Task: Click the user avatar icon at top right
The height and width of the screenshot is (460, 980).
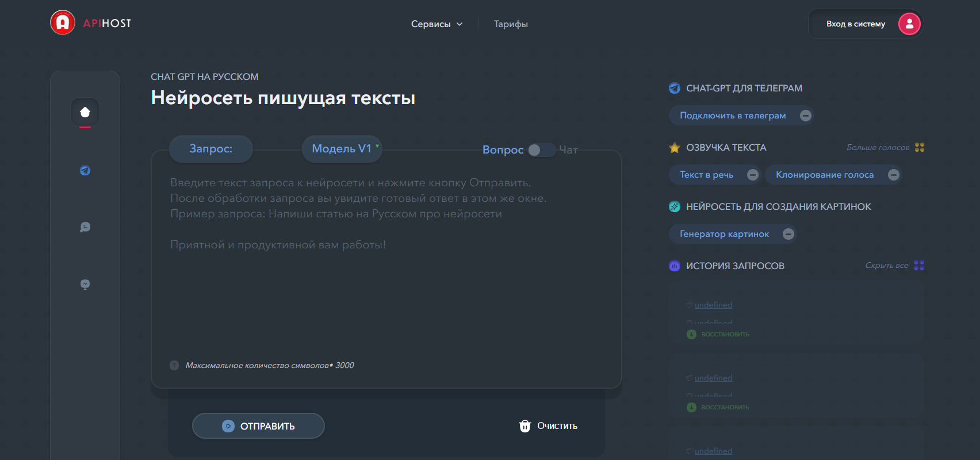Action: 909,24
